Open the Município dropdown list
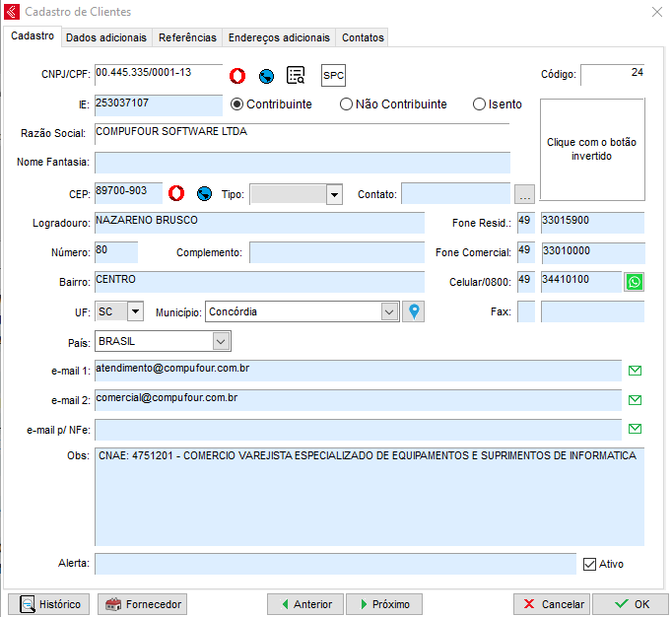Image resolution: width=672 pixels, height=617 pixels. click(389, 311)
